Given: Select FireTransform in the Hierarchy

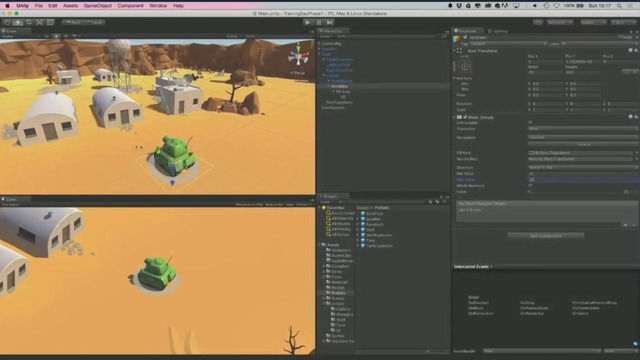Looking at the screenshot, I should click(339, 102).
